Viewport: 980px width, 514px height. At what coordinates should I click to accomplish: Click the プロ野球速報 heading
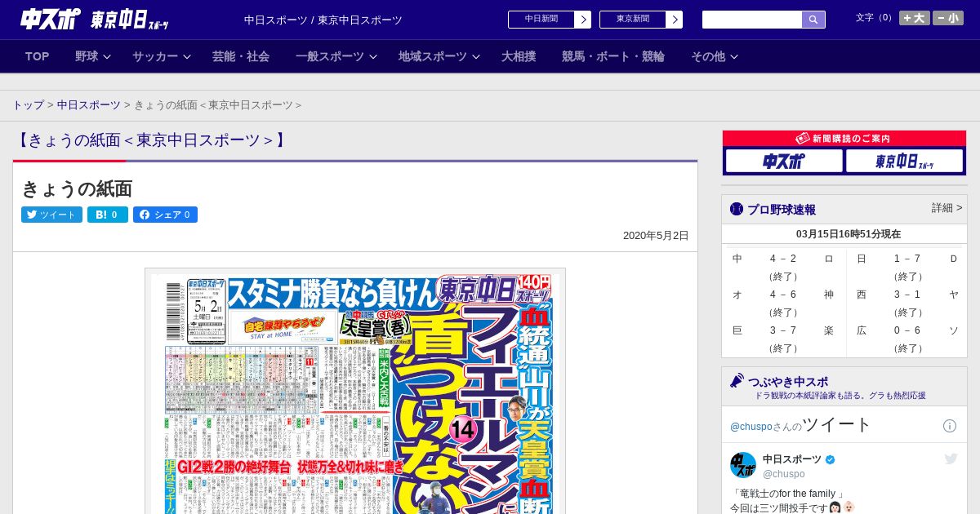coord(782,210)
